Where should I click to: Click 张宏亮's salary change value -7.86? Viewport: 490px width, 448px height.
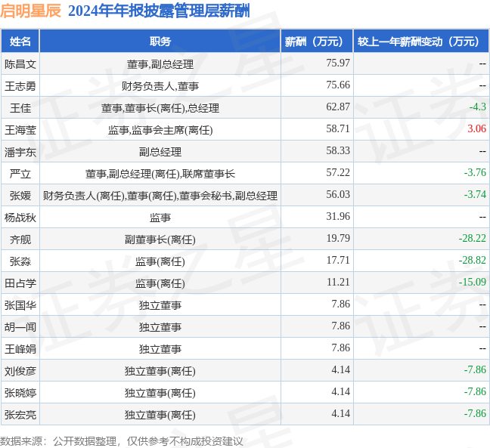point(475,413)
